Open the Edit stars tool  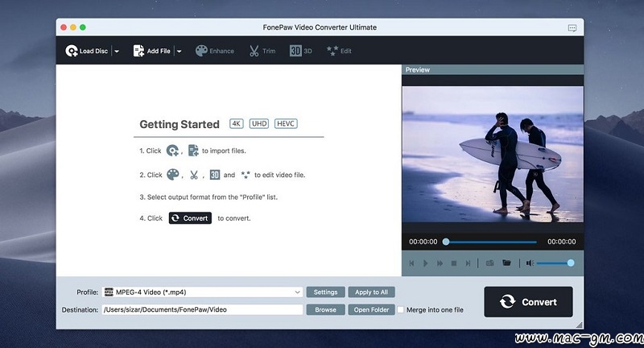point(339,51)
